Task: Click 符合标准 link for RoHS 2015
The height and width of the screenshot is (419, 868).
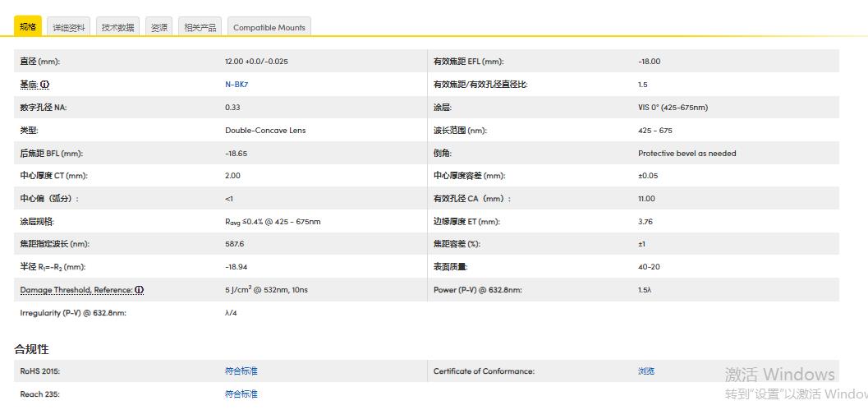Action: coord(241,371)
